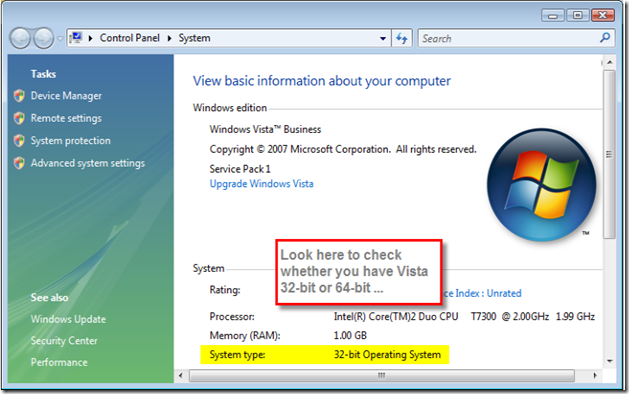Open Advanced system settings link
629x394 pixels.
point(88,163)
